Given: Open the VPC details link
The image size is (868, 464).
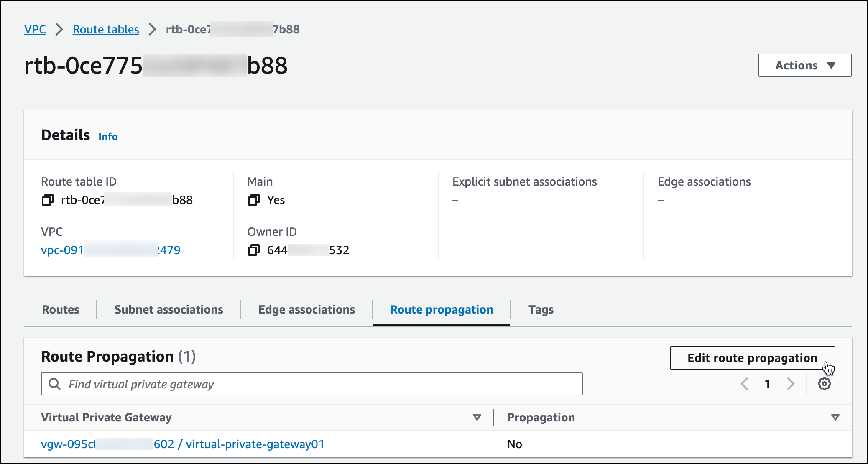Looking at the screenshot, I should [x=110, y=250].
